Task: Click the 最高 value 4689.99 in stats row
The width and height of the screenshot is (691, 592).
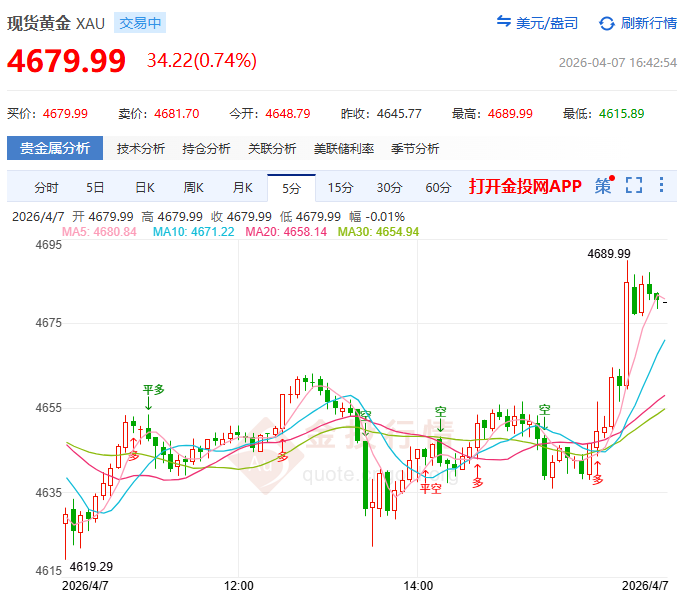Action: [510, 114]
